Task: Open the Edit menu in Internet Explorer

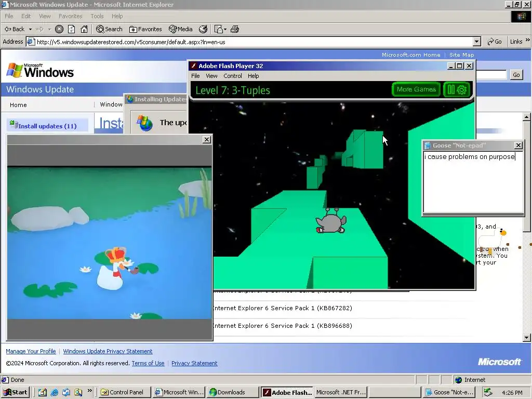Action: (x=26, y=16)
